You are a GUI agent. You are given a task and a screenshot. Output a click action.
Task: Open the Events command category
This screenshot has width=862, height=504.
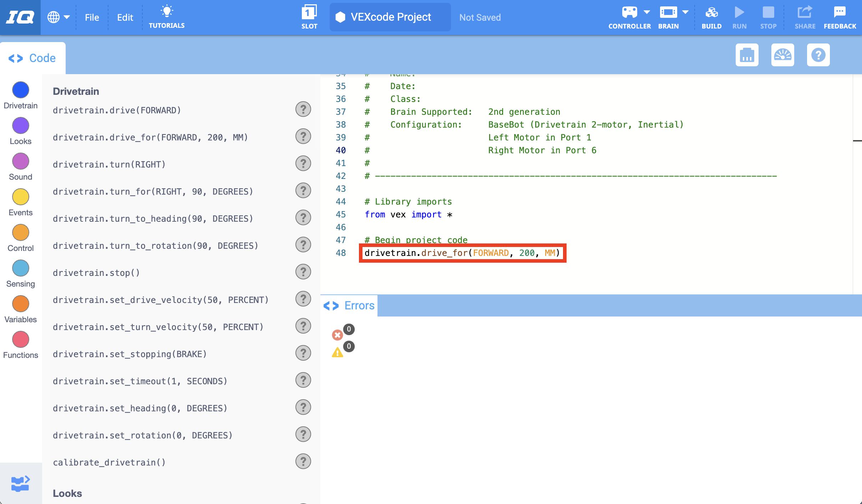20,197
